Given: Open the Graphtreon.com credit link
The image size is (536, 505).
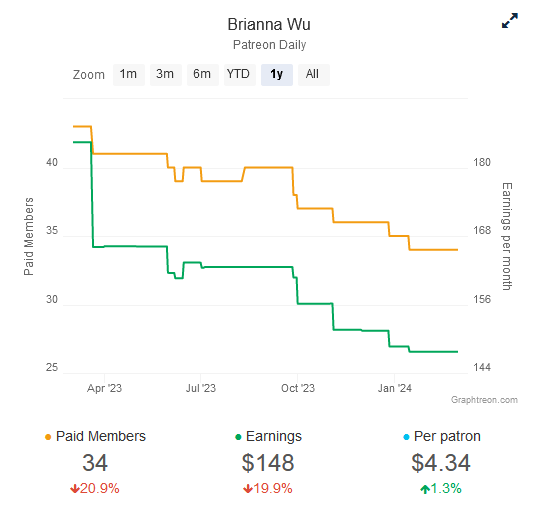Looking at the screenshot, I should click(484, 400).
